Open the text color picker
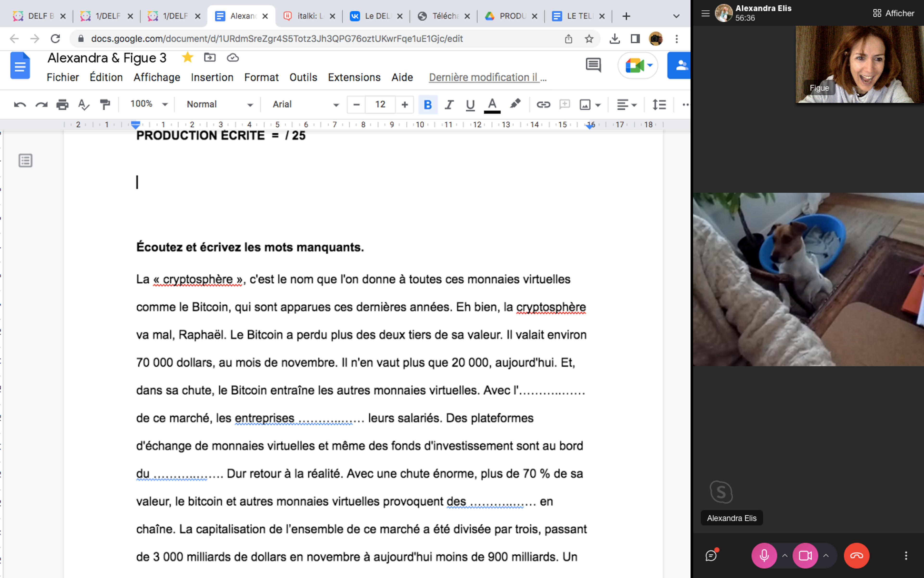The height and width of the screenshot is (578, 924). 492,105
